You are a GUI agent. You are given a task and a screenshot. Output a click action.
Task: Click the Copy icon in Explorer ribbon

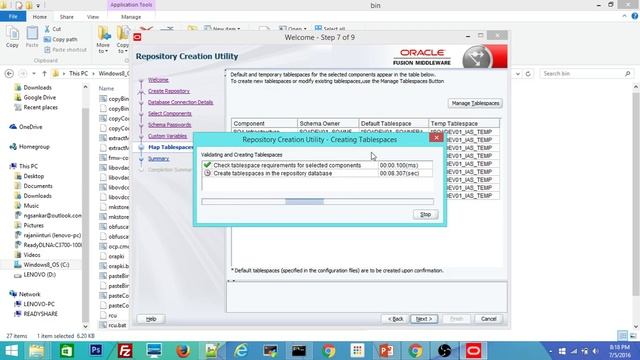click(12, 37)
